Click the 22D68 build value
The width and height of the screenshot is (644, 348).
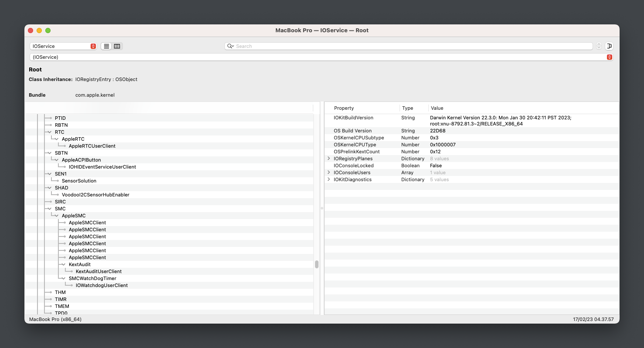point(437,131)
